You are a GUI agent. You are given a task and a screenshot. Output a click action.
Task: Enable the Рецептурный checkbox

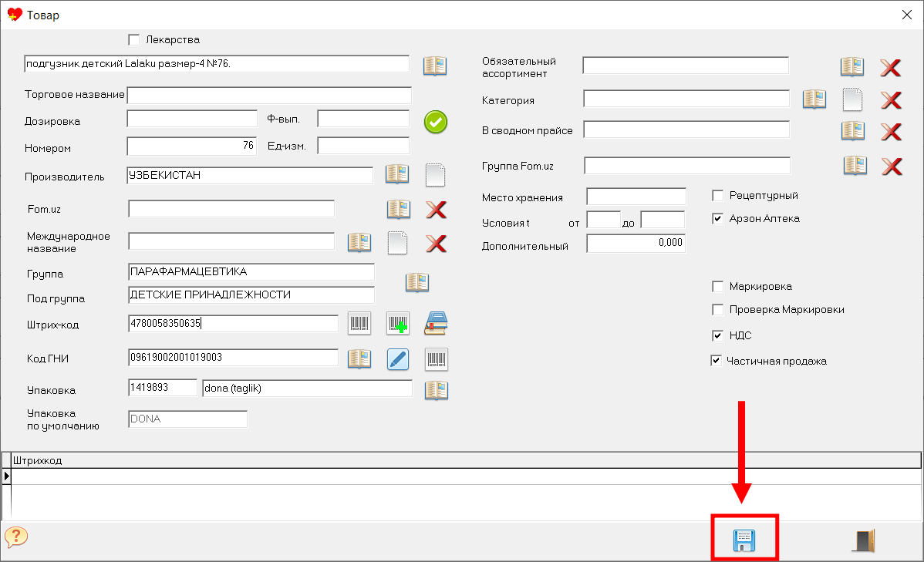click(x=718, y=195)
